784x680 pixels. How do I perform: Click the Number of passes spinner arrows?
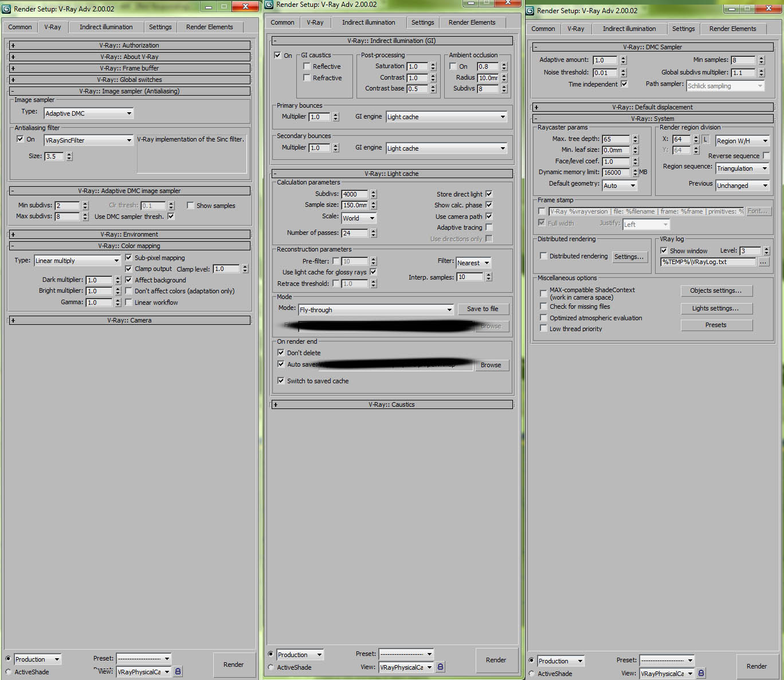point(374,233)
